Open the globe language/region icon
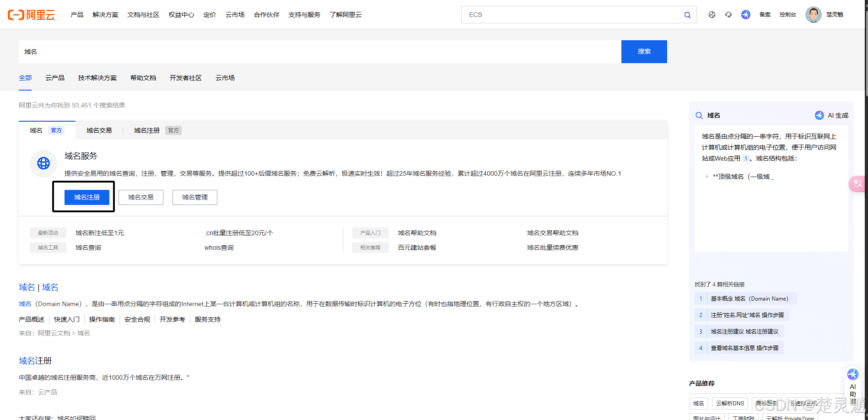868x420 pixels. pos(712,15)
